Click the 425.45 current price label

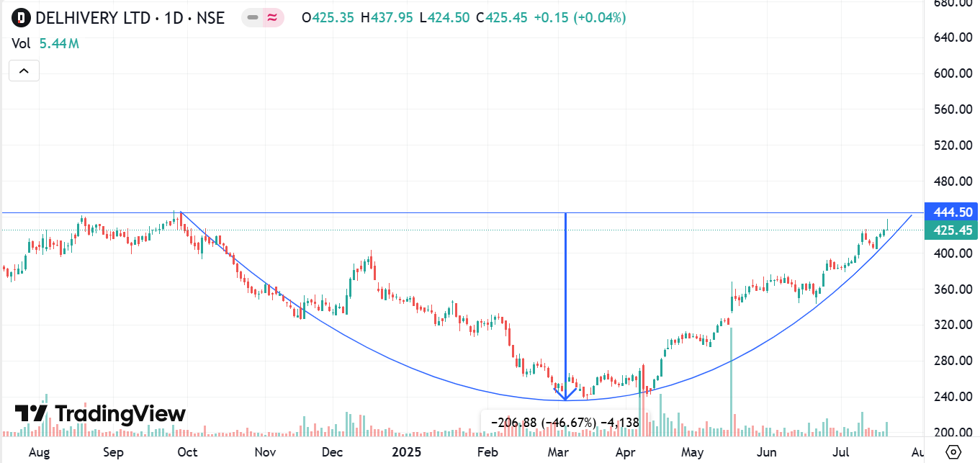(x=953, y=230)
